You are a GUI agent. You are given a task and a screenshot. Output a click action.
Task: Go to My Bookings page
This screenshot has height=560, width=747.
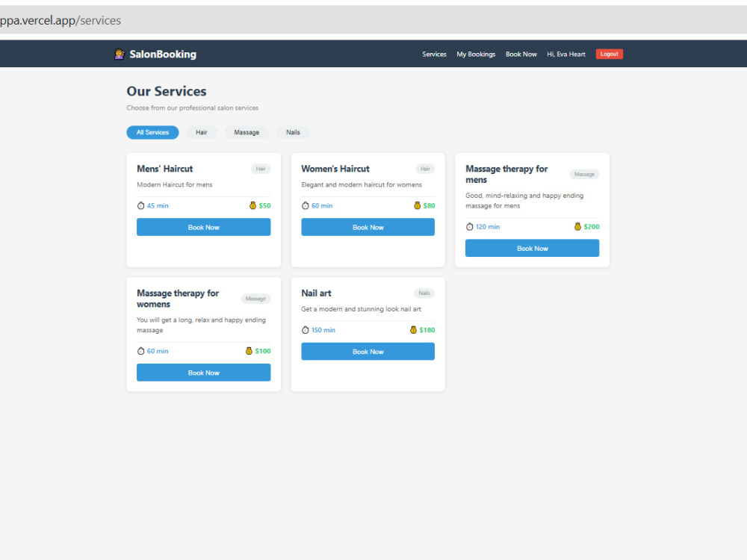click(476, 55)
